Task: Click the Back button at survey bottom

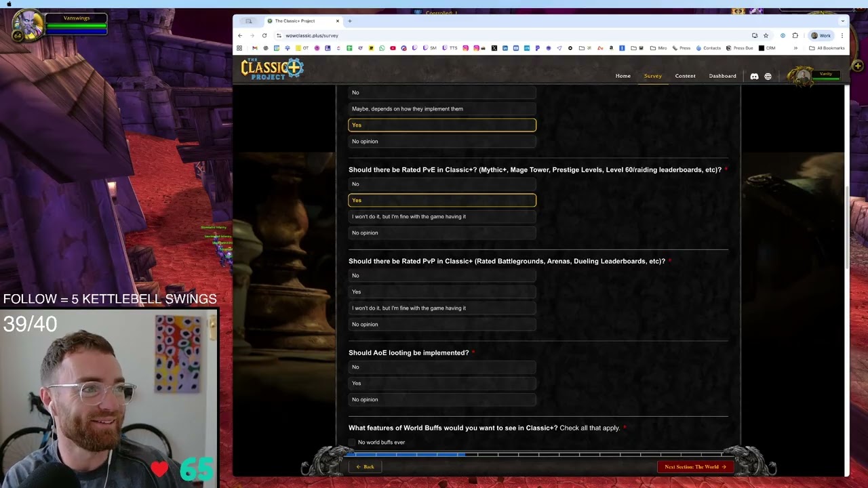Action: pyautogui.click(x=366, y=467)
